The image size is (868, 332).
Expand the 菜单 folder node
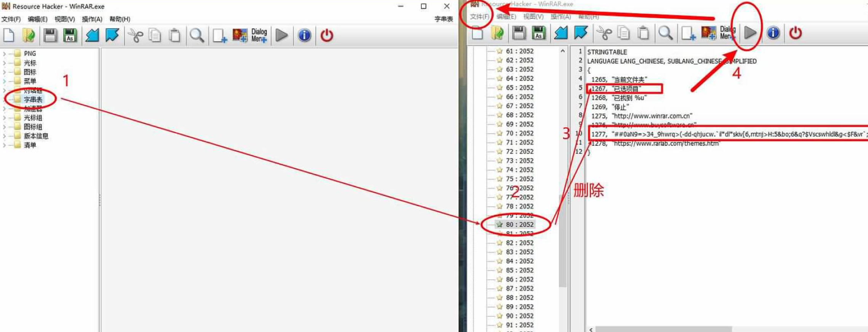(5, 81)
